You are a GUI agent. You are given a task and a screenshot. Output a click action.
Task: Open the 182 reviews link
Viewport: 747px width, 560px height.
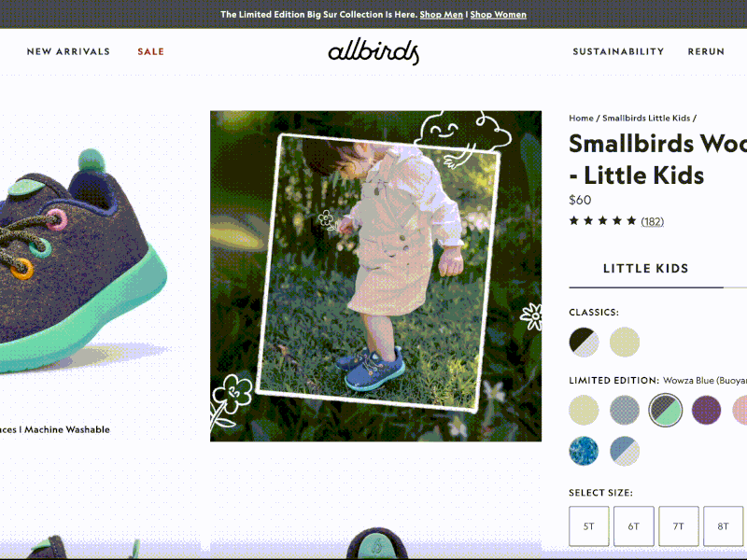tap(652, 221)
